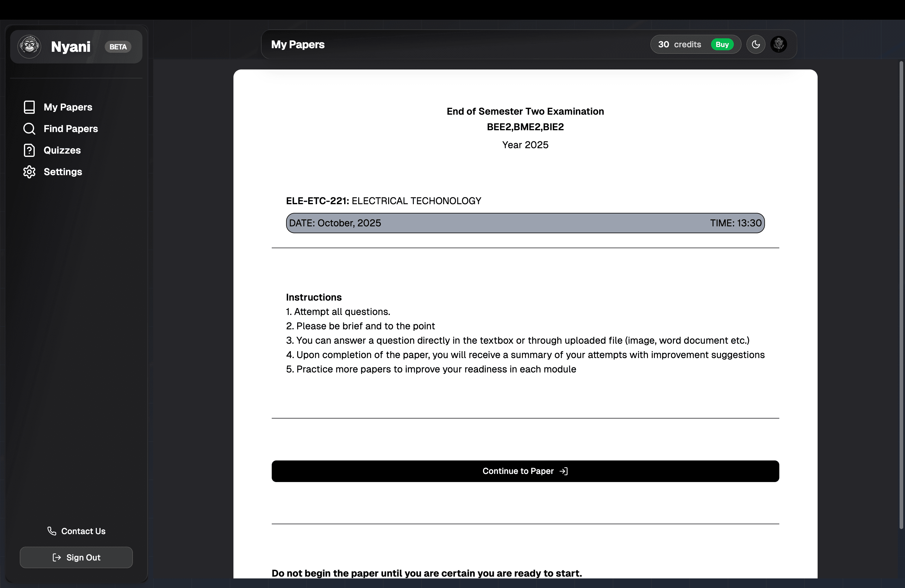Select the My Papers book icon
905x588 pixels.
29,107
